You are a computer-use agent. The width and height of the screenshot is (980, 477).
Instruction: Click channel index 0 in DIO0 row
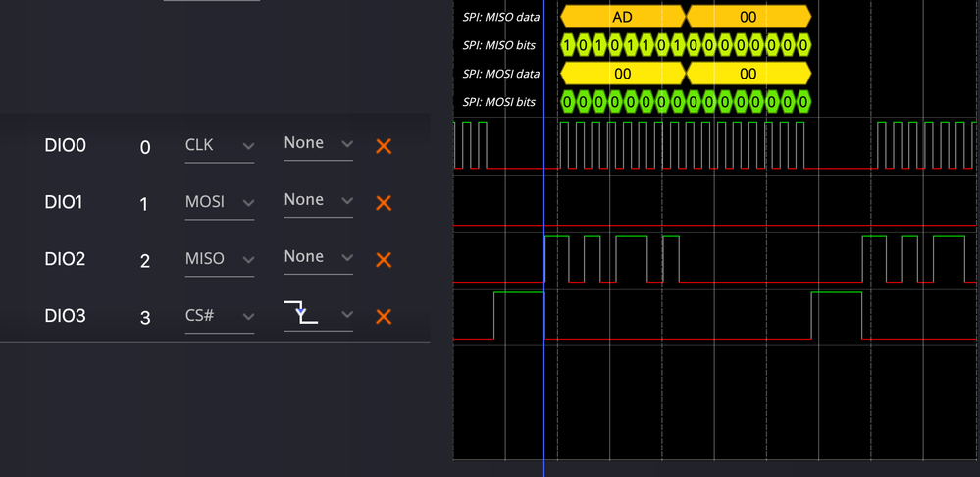145,148
